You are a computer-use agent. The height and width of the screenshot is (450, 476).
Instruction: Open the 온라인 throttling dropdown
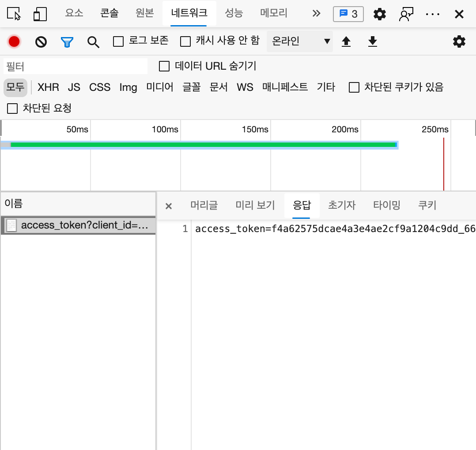(300, 41)
